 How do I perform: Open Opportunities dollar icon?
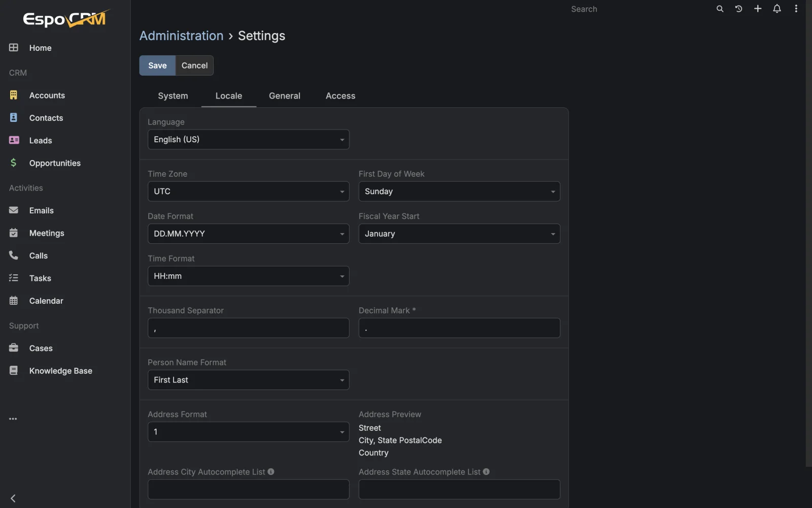pyautogui.click(x=14, y=163)
